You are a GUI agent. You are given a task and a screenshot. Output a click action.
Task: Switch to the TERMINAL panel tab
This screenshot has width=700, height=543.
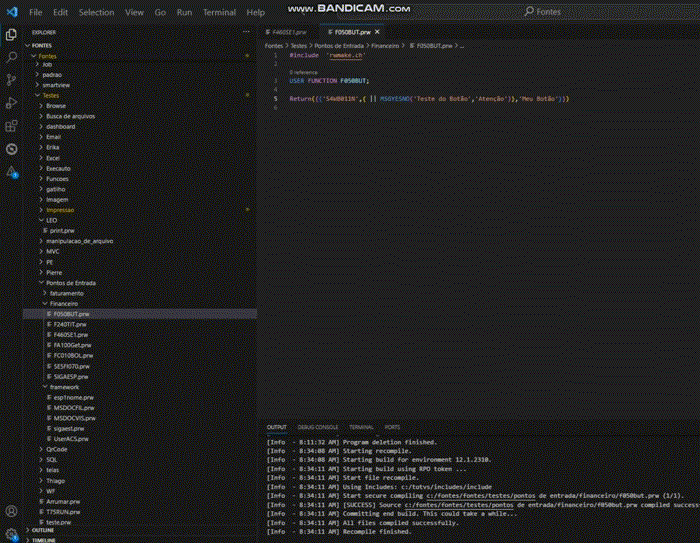361,427
